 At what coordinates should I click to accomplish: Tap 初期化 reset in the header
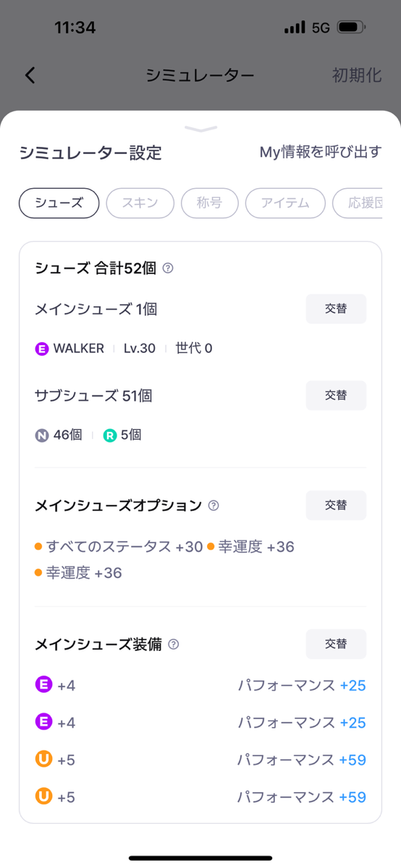[357, 75]
